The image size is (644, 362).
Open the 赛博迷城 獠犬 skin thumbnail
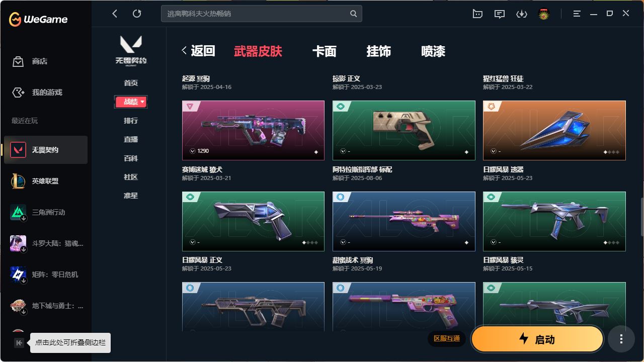(253, 131)
